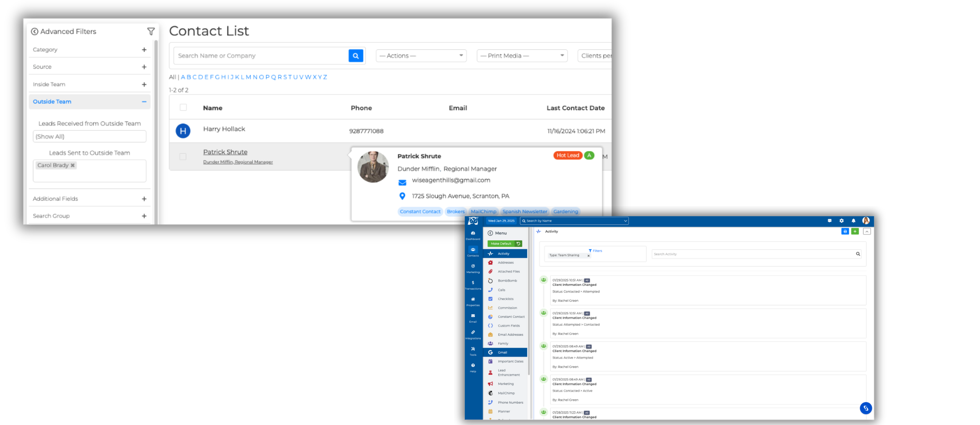This screenshot has height=425, width=980.
Task: Select Attached Files in the contact menu
Action: coord(505,271)
